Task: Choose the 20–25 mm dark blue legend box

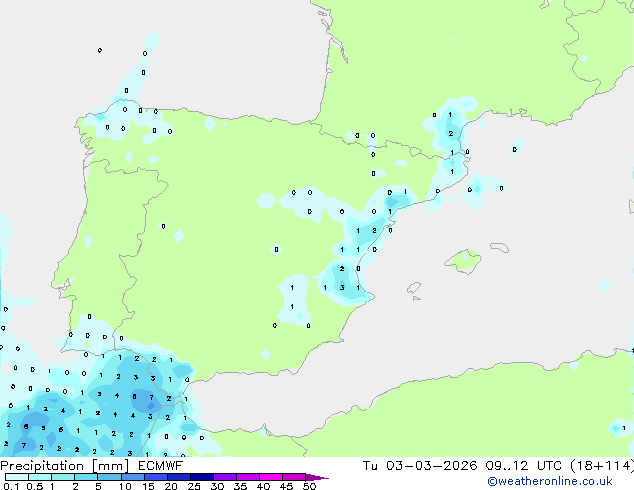Action: (179, 477)
